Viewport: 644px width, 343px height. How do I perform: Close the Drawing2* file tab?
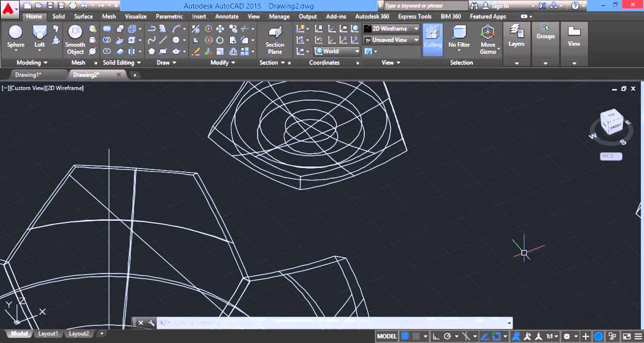click(119, 74)
